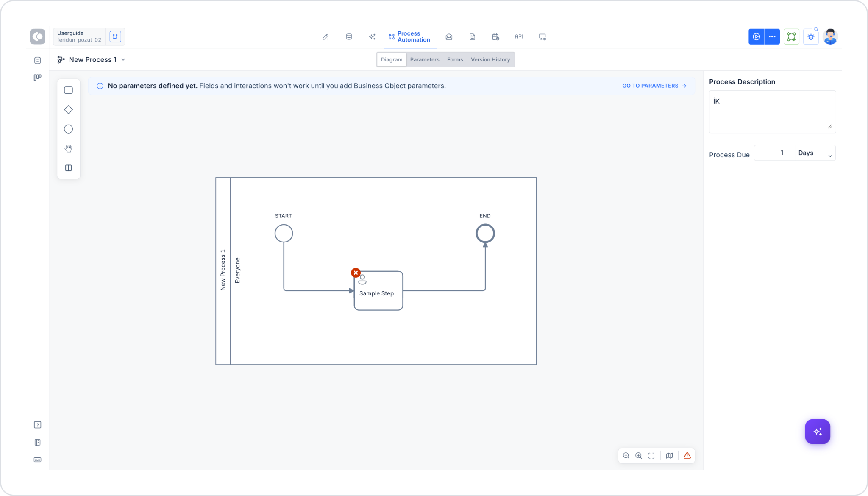
Task: Select the lane column tool
Action: pos(68,168)
